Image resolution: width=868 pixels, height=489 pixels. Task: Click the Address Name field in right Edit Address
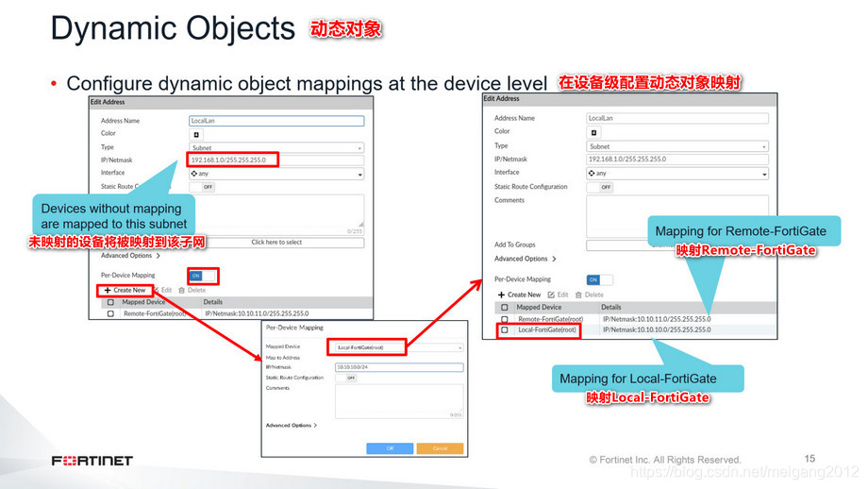[677, 118]
